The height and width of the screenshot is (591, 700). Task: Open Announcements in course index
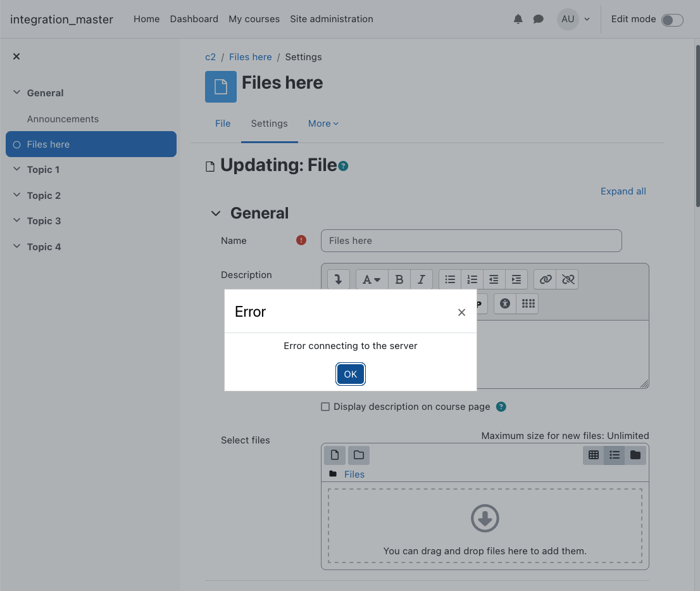[x=63, y=119]
